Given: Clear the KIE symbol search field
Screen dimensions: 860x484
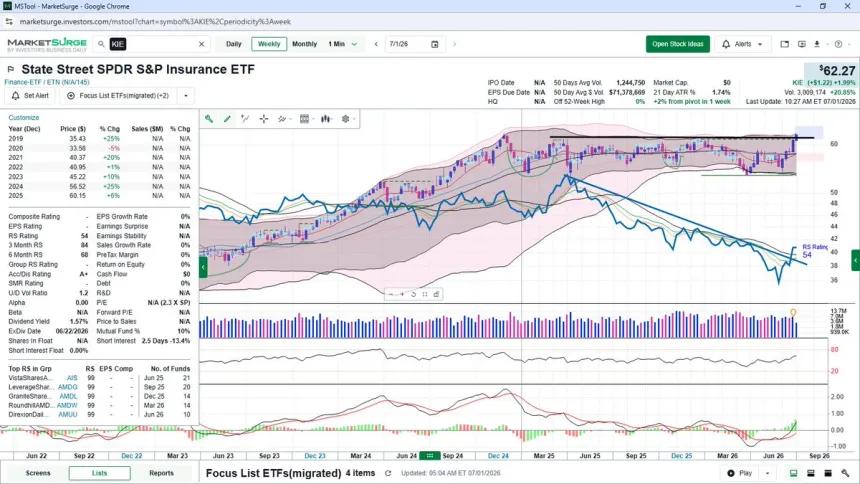Looking at the screenshot, I should click(201, 44).
